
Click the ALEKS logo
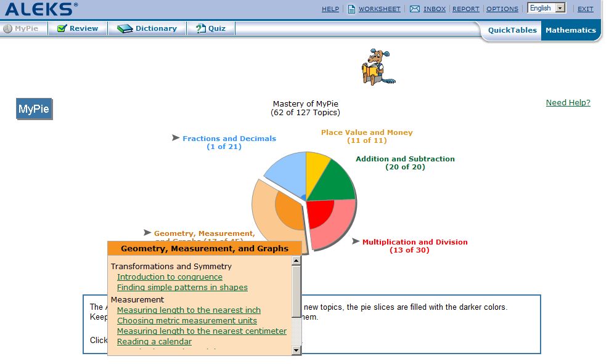(x=41, y=9)
